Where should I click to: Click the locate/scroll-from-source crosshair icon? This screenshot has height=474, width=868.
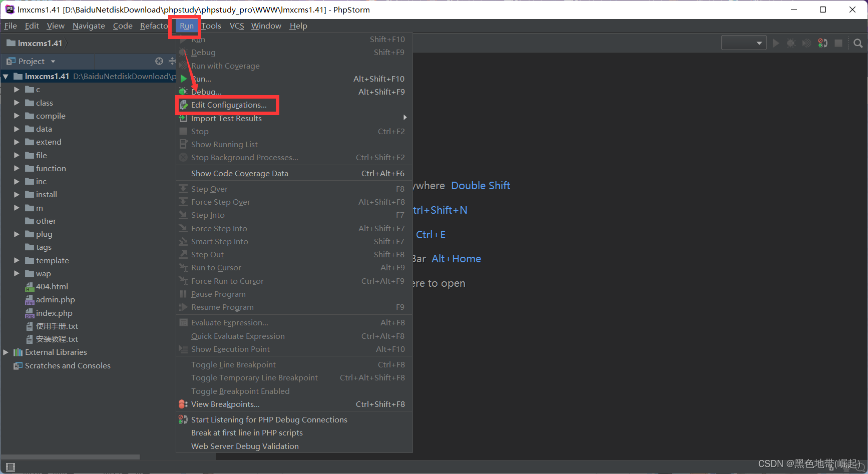[x=159, y=61]
